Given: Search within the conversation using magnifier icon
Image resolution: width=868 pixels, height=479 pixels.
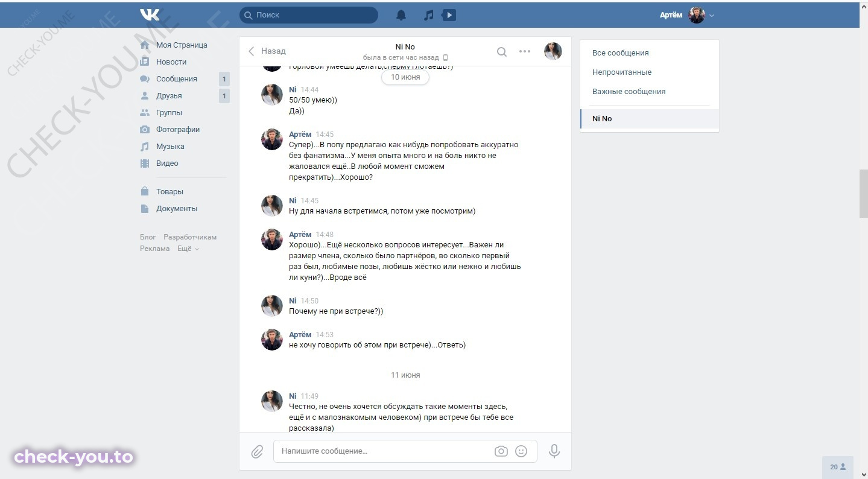Looking at the screenshot, I should 501,52.
